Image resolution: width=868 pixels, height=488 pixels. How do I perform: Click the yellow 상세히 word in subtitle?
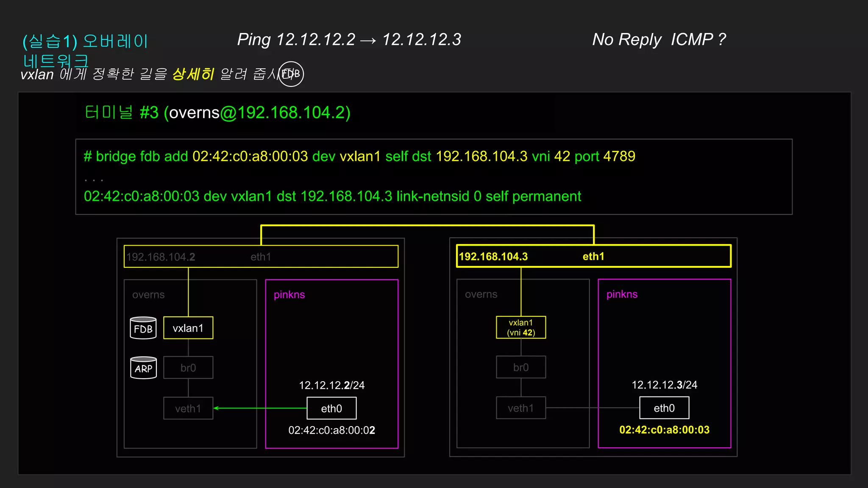(x=193, y=74)
